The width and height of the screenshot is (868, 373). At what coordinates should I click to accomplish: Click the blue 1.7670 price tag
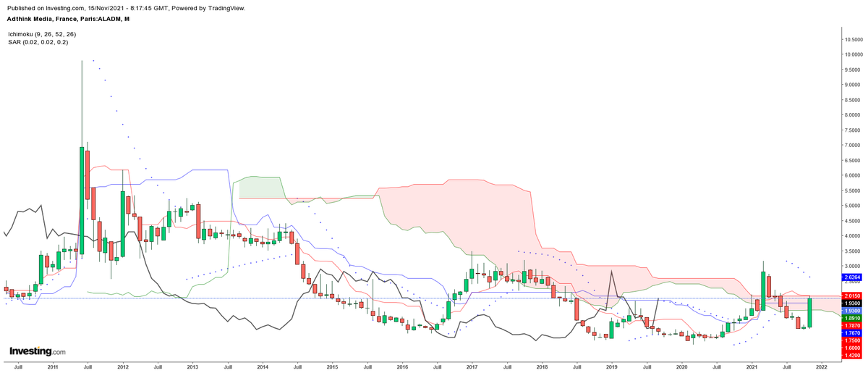[851, 332]
